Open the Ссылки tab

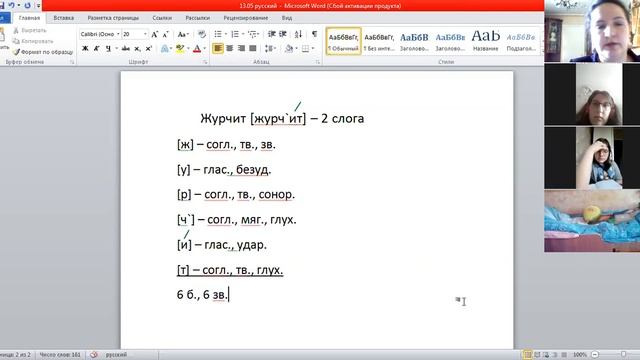[162, 18]
